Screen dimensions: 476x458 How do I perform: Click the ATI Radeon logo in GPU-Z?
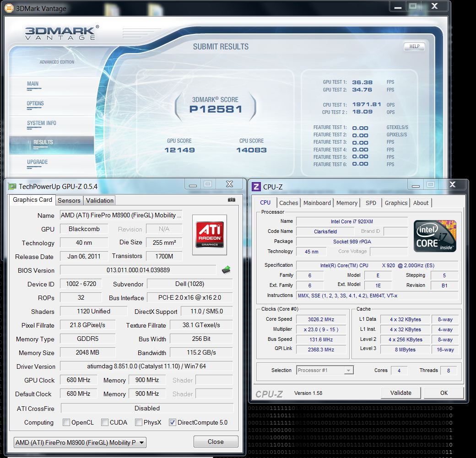click(210, 235)
